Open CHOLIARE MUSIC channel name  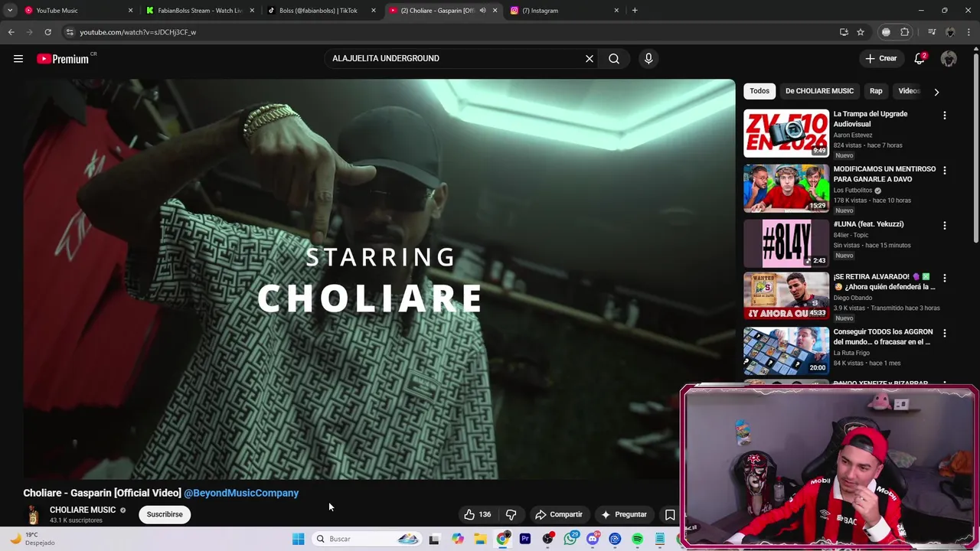83,510
